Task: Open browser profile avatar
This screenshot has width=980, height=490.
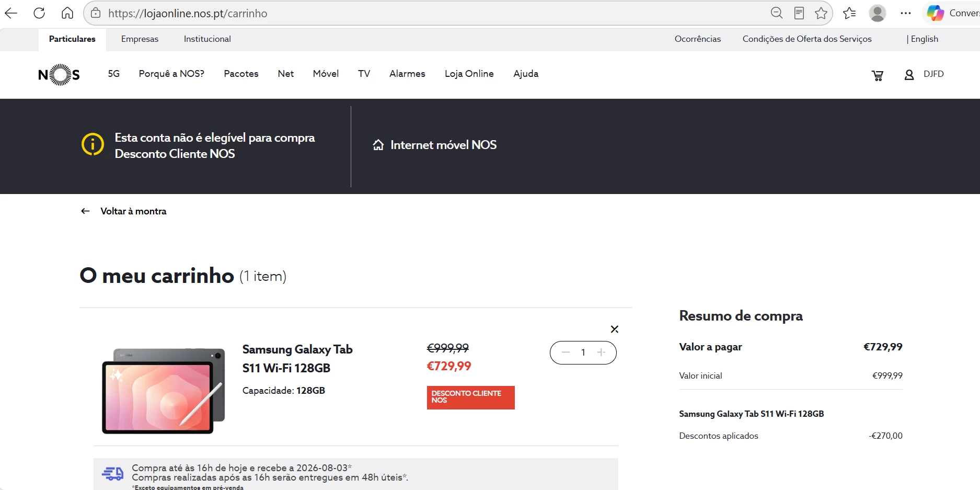Action: 878,13
